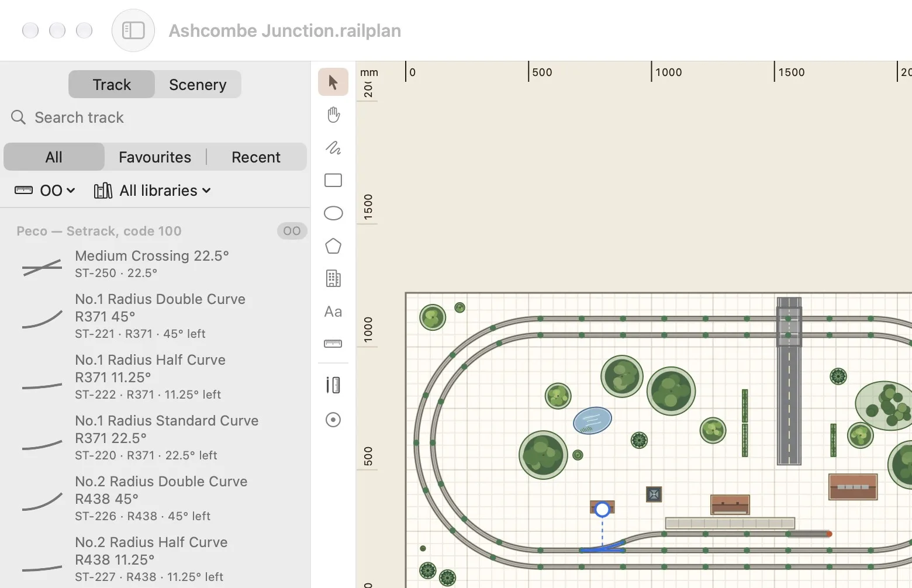The width and height of the screenshot is (912, 588).
Task: Show Recent track filter
Action: (256, 157)
